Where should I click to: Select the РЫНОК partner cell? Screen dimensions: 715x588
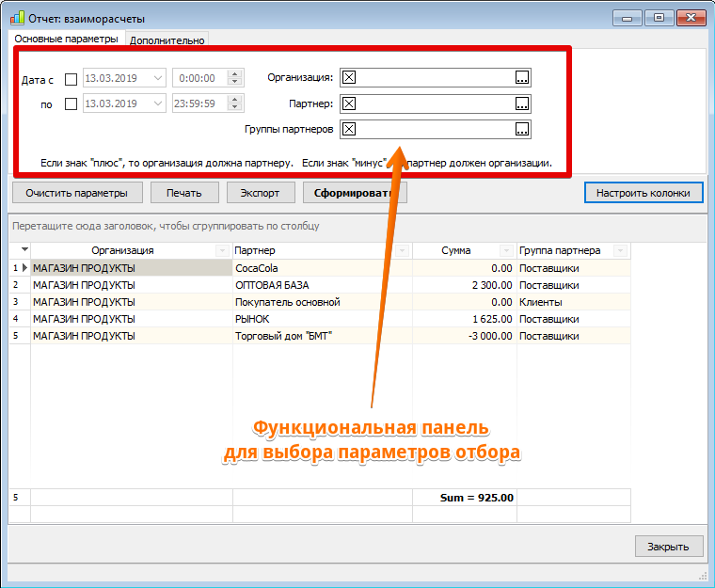coord(323,319)
